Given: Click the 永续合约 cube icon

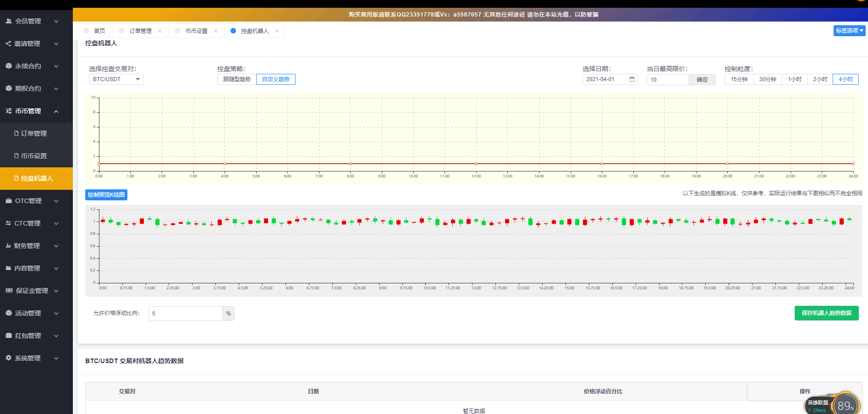Looking at the screenshot, I should pyautogui.click(x=9, y=66).
